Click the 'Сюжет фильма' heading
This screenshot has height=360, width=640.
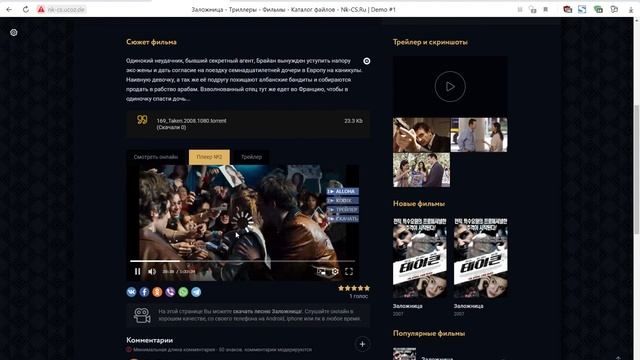[x=151, y=42]
